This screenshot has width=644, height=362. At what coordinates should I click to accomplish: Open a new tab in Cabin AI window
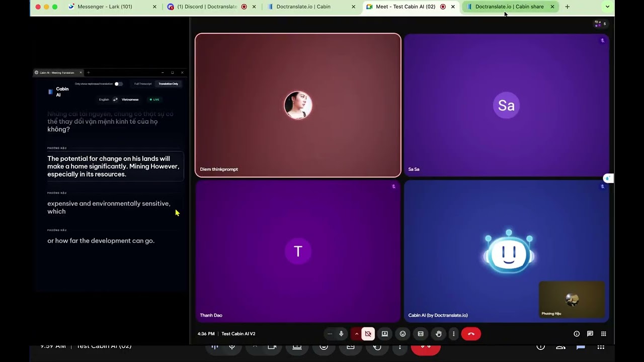(x=88, y=72)
